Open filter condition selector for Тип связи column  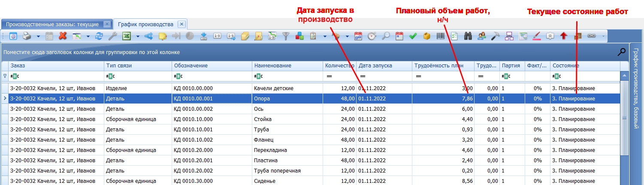point(110,76)
